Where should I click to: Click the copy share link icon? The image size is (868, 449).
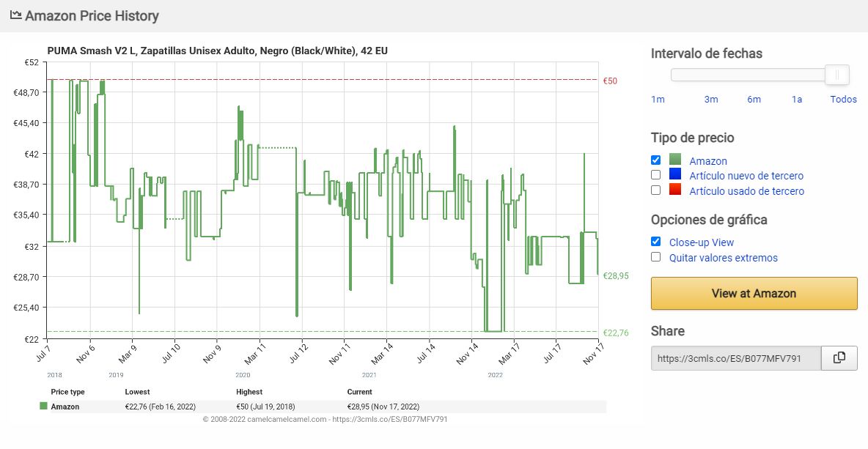coord(839,357)
